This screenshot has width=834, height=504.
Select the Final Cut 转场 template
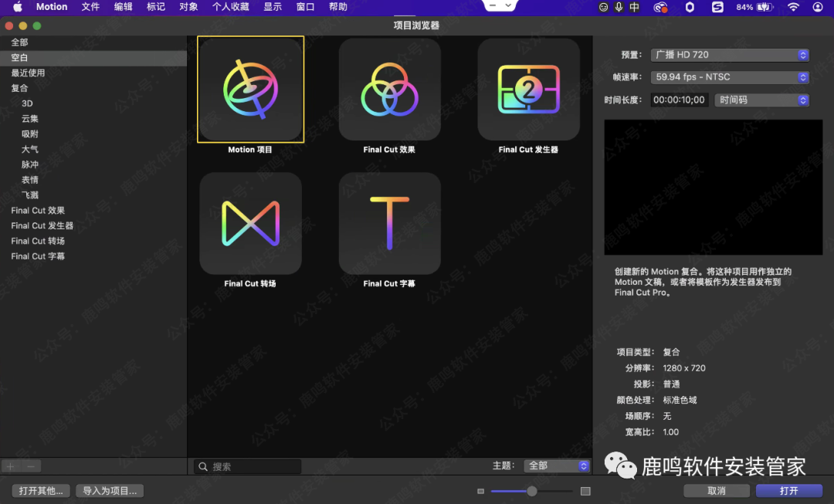[250, 224]
